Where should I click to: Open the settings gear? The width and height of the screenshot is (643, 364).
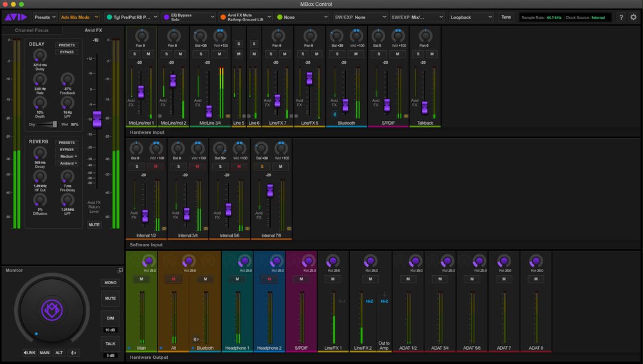tap(633, 17)
